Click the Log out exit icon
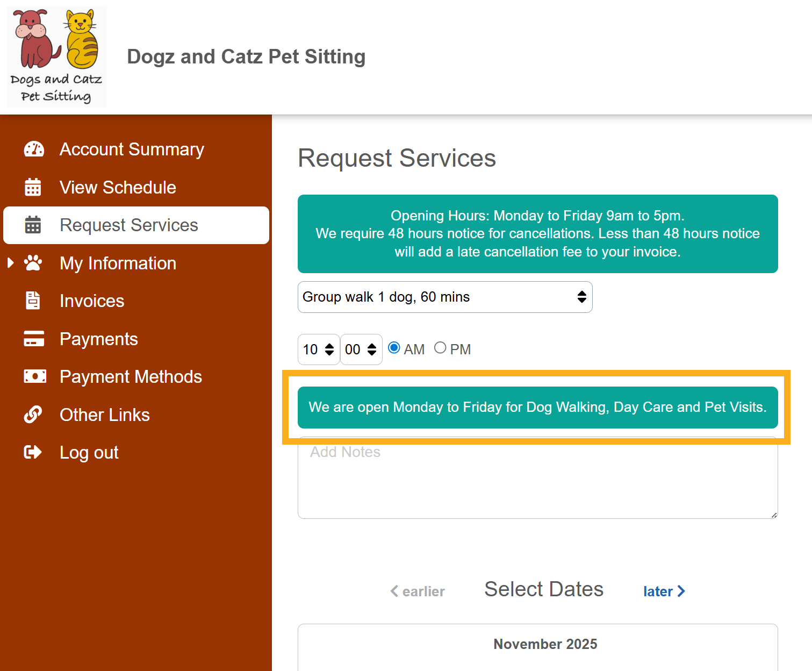This screenshot has height=671, width=812. (33, 452)
